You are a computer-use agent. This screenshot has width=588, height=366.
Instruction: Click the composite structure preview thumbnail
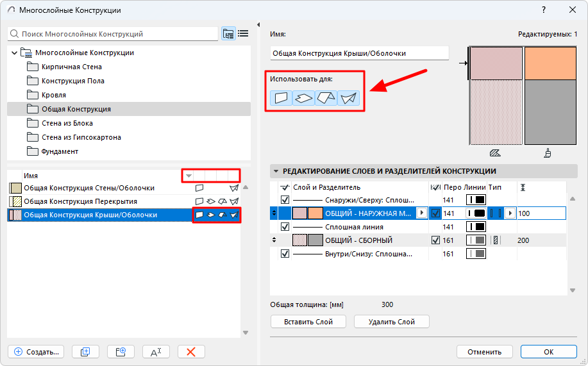tap(523, 96)
